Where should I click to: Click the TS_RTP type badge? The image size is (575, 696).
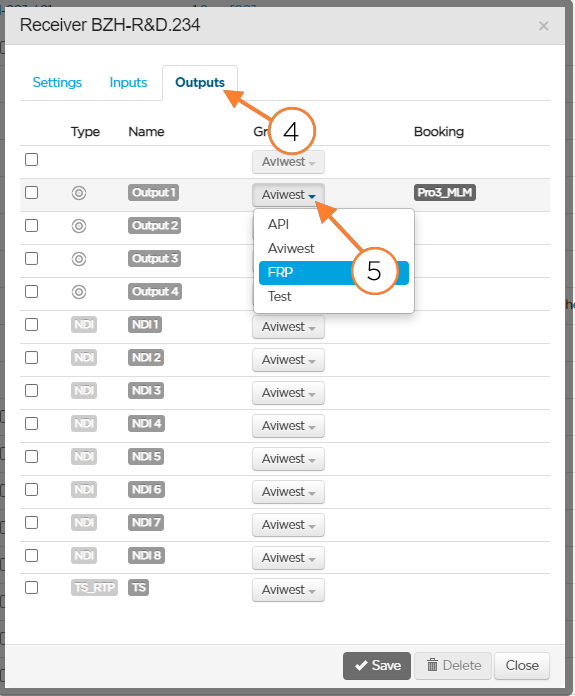[x=94, y=587]
